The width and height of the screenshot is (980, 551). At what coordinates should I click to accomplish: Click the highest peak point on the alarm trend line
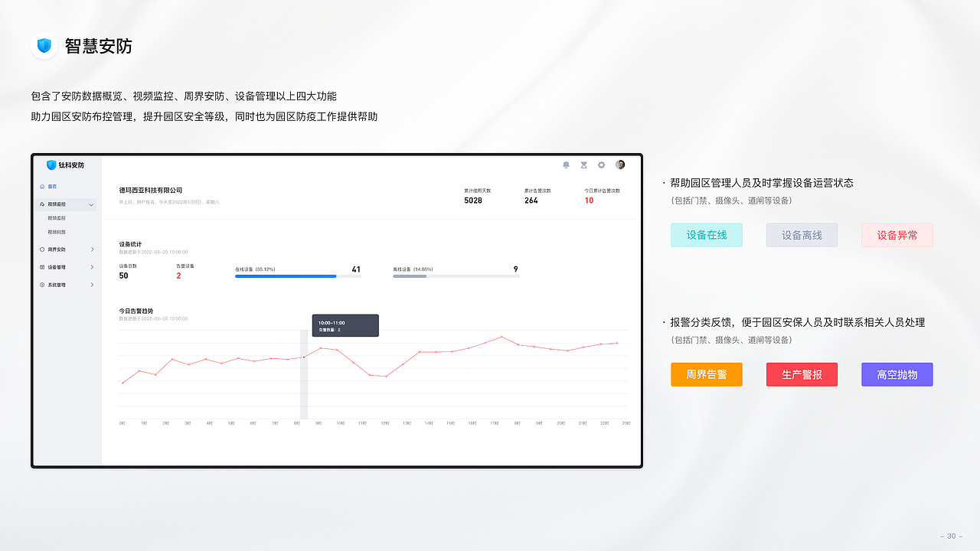tap(501, 337)
